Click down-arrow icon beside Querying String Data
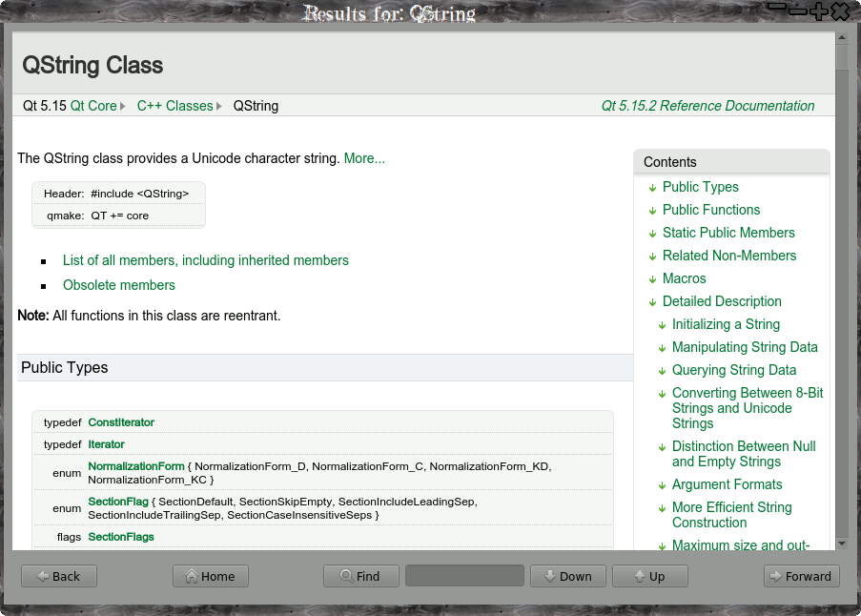This screenshot has width=861, height=616. 663,371
